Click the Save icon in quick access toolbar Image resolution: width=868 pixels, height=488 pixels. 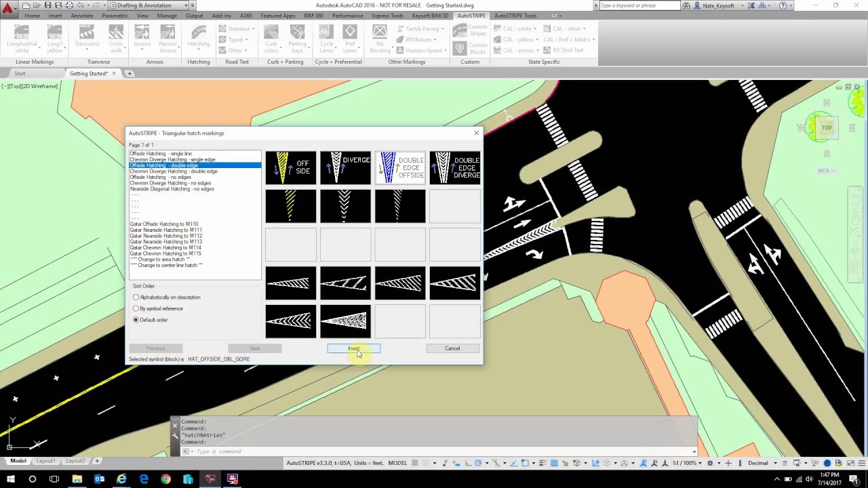coord(47,5)
